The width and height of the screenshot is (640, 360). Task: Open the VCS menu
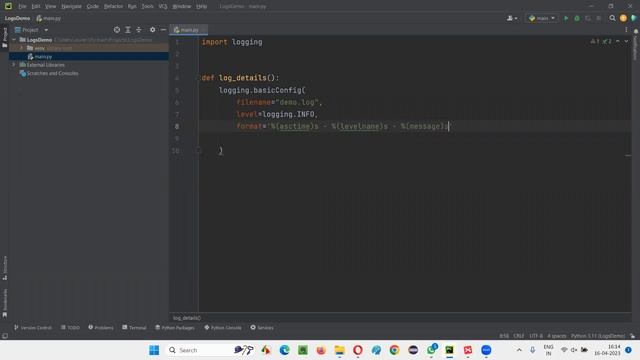click(162, 7)
